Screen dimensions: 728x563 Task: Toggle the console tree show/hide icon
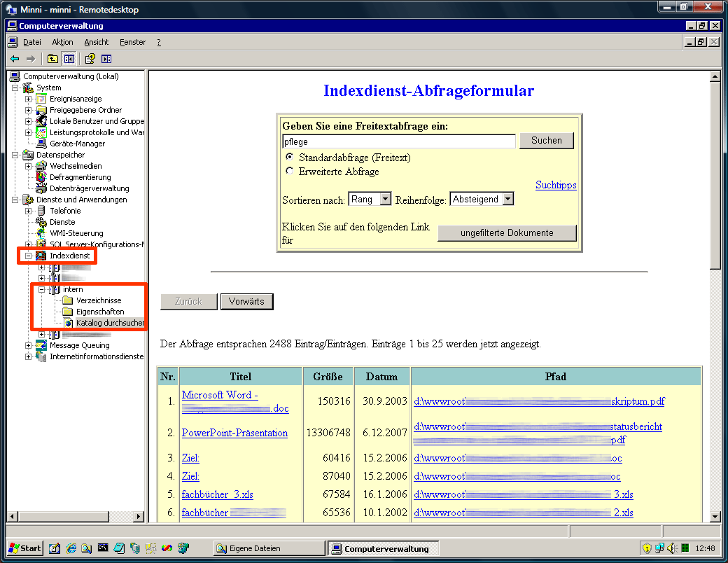pyautogui.click(x=69, y=59)
